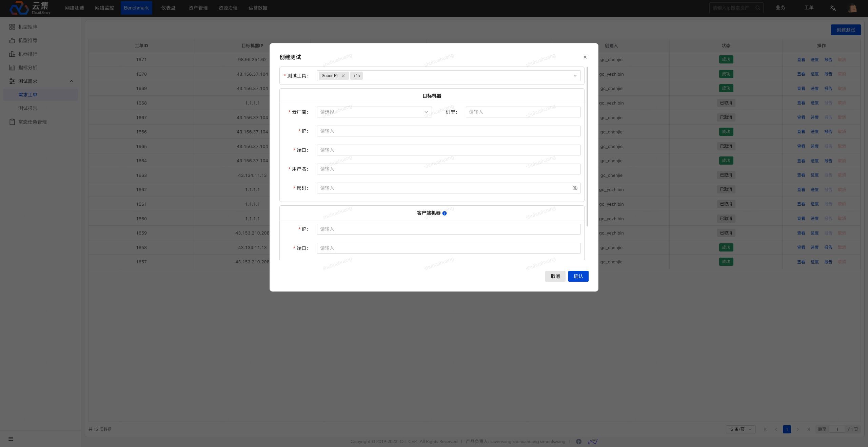Viewport: 868px width, 447px height.
Task: Click the help icon beside 客户端机器
Action: coord(445,213)
